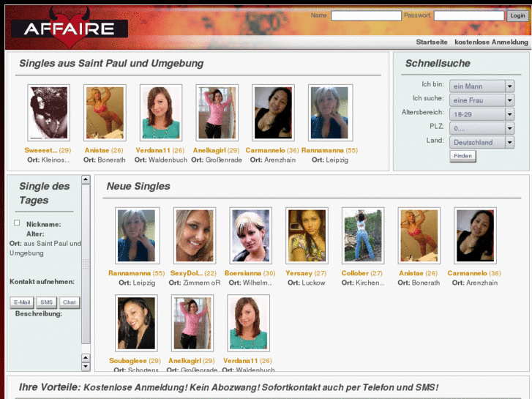The width and height of the screenshot is (532, 399).
Task: Expand the Altersbereich age range dropdown
Action: click(482, 114)
